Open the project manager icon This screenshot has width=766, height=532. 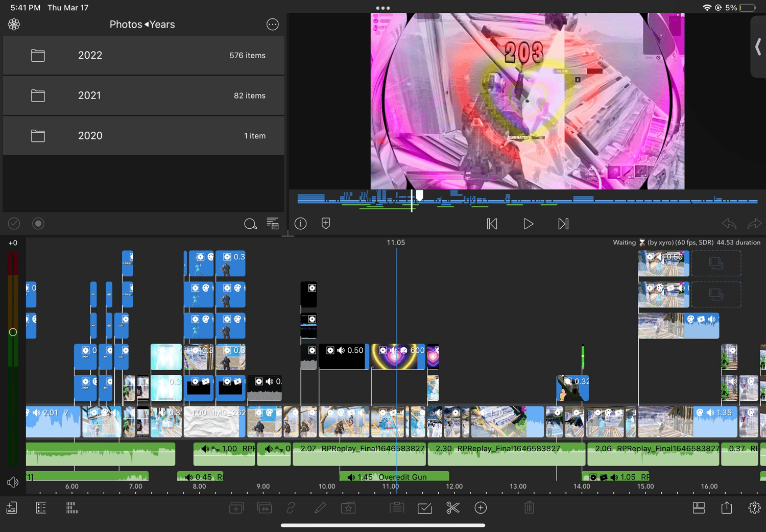tap(12, 508)
